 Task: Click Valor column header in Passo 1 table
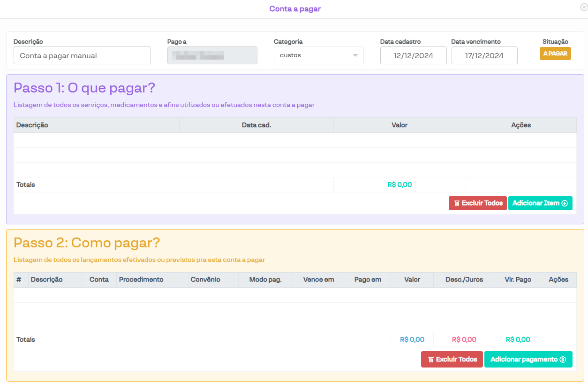pos(400,125)
